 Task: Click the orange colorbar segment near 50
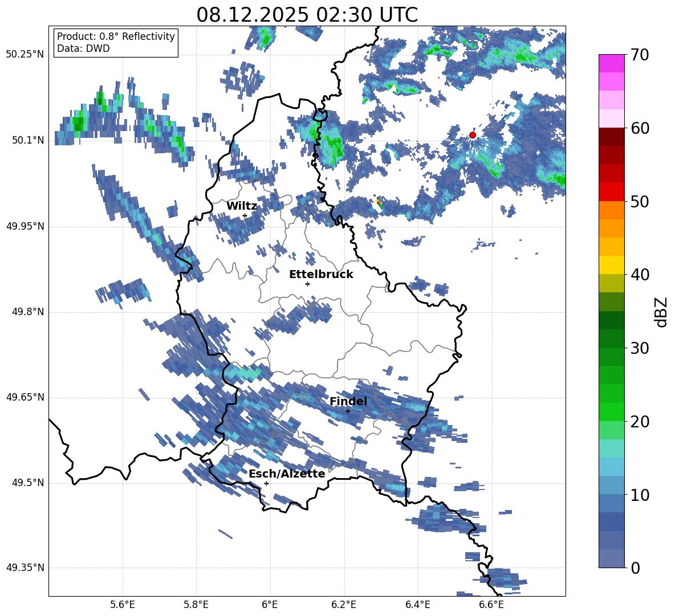[611, 210]
